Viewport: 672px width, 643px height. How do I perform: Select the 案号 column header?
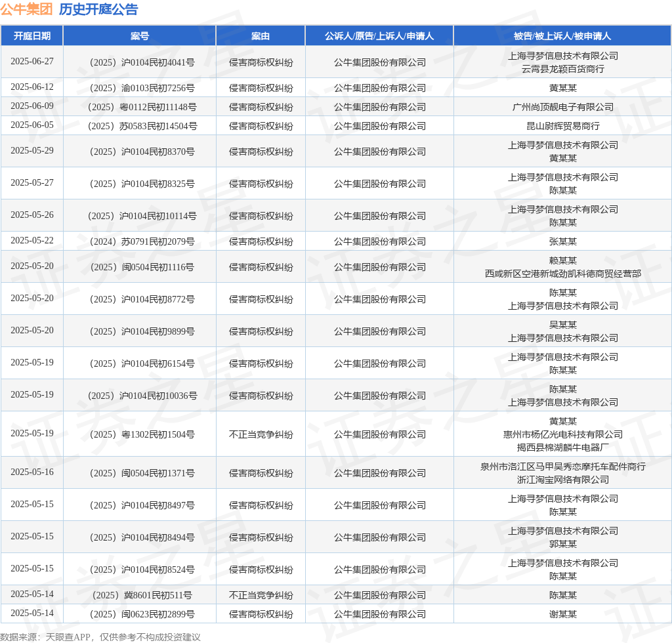point(140,36)
